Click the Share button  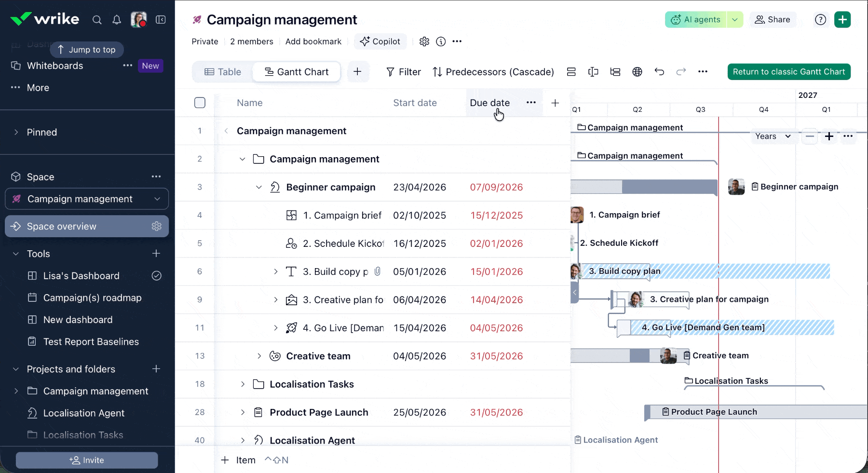(x=773, y=20)
